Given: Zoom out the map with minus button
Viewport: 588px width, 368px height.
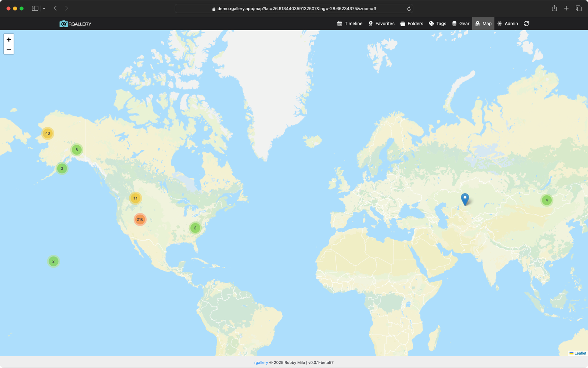Looking at the screenshot, I should (9, 50).
